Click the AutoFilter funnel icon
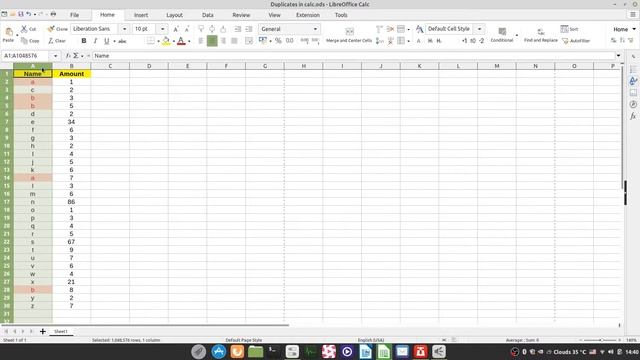Viewport: 640px width, 360px height. (x=565, y=41)
